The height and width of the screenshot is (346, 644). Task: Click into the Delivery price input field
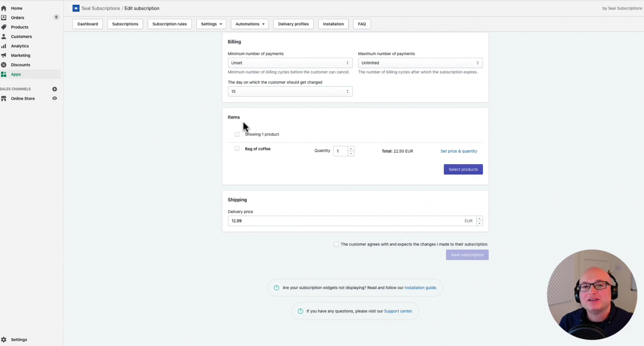pyautogui.click(x=345, y=221)
